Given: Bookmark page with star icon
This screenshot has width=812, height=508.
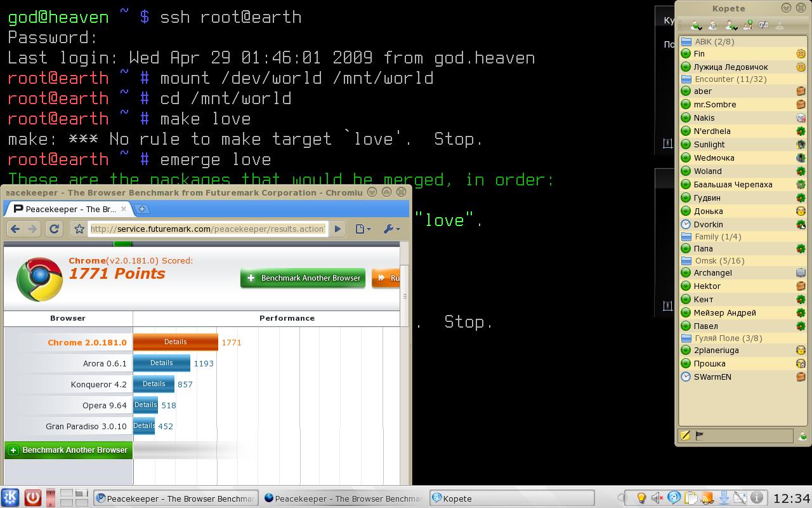Looking at the screenshot, I should pos(79,229).
